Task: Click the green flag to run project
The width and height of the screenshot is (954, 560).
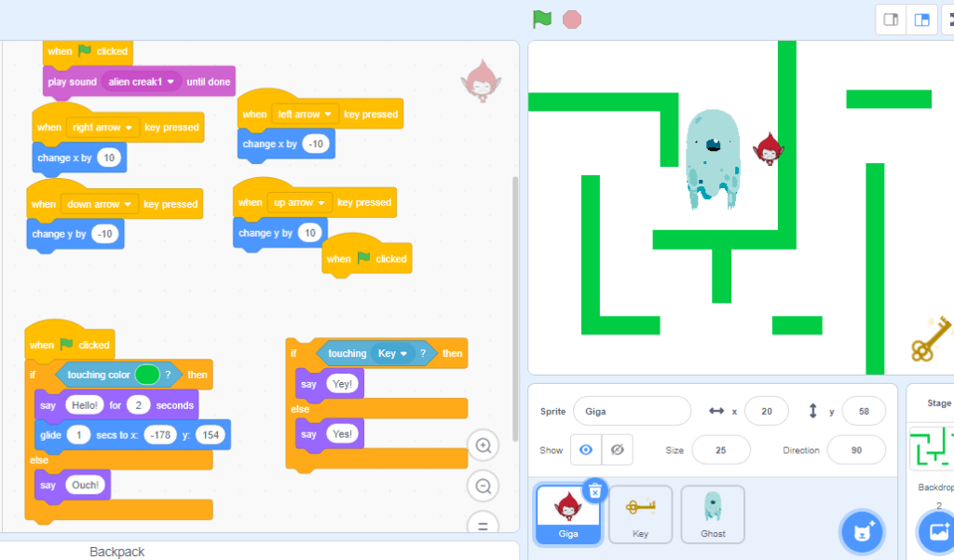Action: (541, 19)
